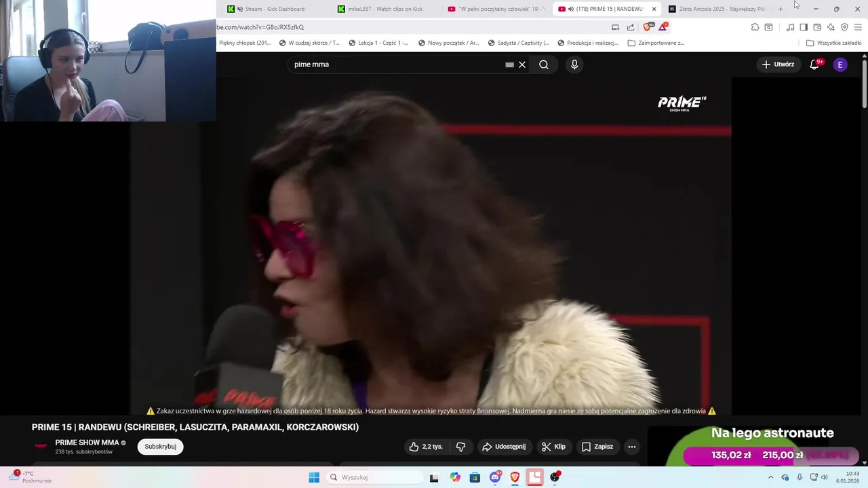Show hidden system tray icons chevron
The image size is (868, 488).
pos(770,477)
